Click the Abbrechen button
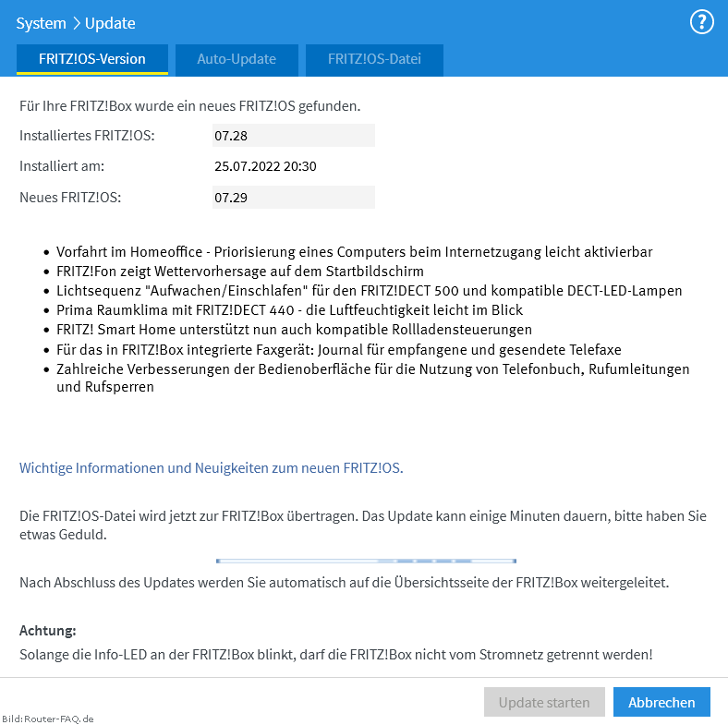728x725 pixels. pyautogui.click(x=661, y=702)
